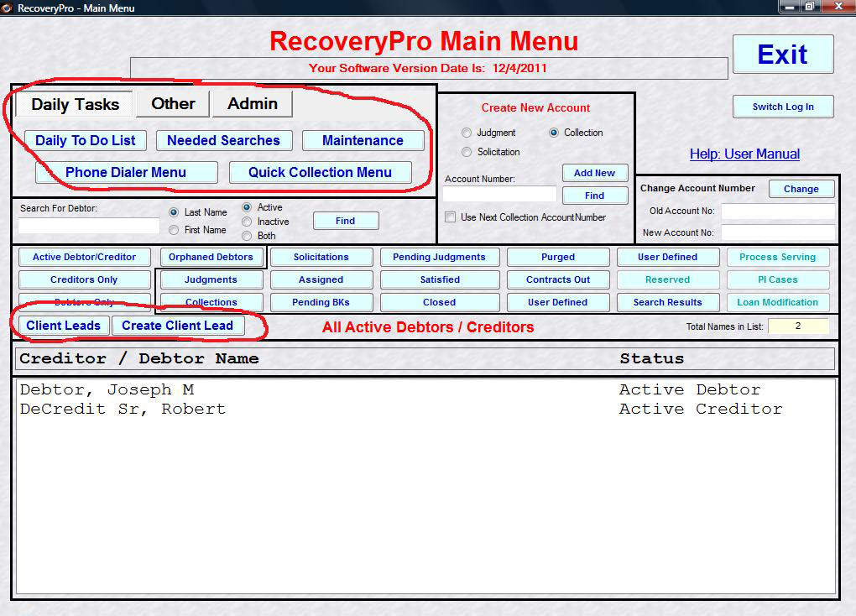Click the Loan Modification button
This screenshot has width=856, height=616.
(778, 302)
